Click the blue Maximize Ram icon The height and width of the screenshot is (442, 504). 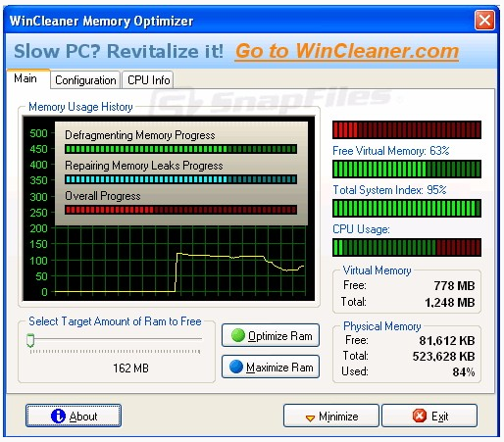click(x=236, y=367)
